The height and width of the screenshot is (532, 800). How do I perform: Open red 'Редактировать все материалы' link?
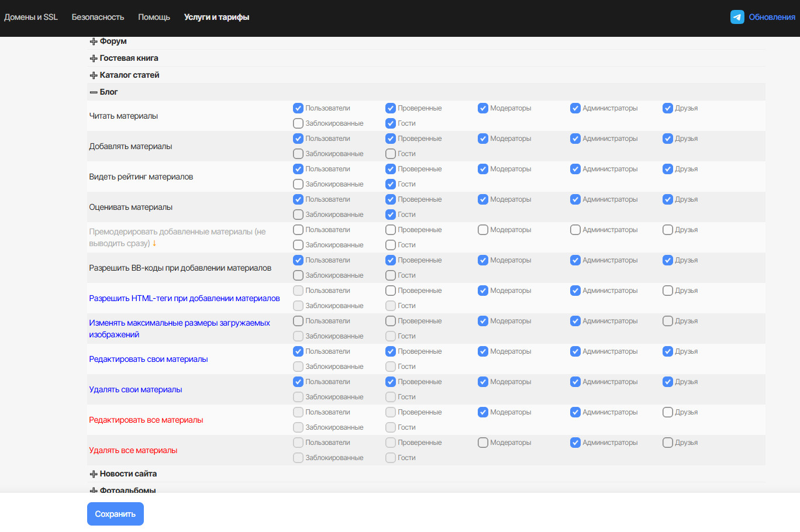[146, 420]
